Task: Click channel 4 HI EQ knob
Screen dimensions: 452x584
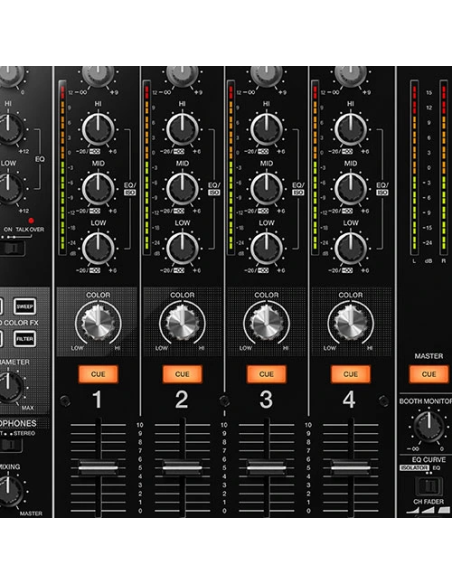Action: [350, 129]
